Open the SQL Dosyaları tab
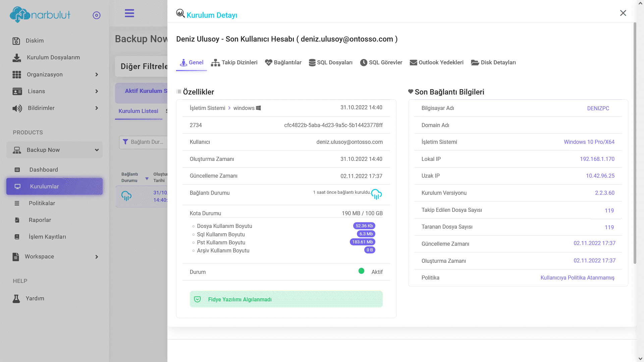 click(331, 63)
